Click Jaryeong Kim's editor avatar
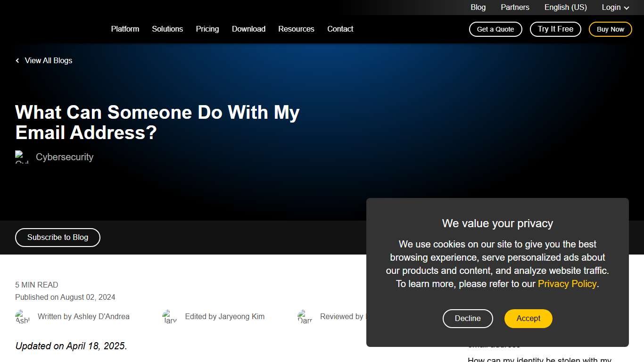The height and width of the screenshot is (362, 644). click(x=170, y=317)
